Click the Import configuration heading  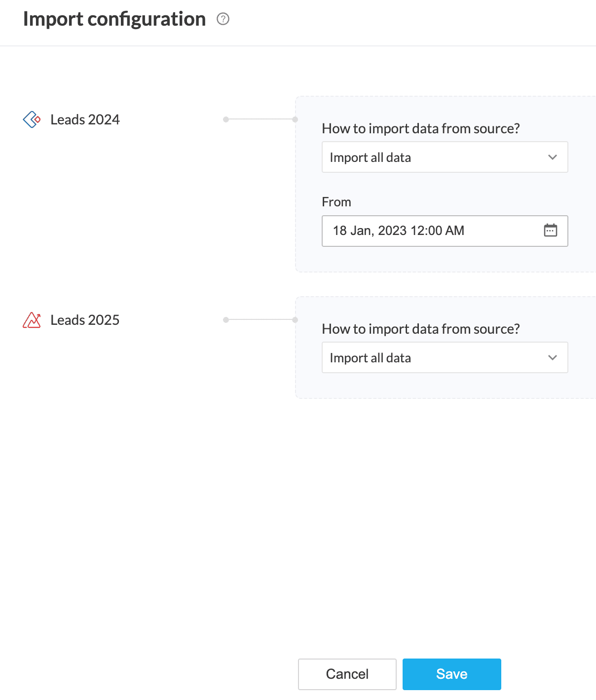pos(114,19)
